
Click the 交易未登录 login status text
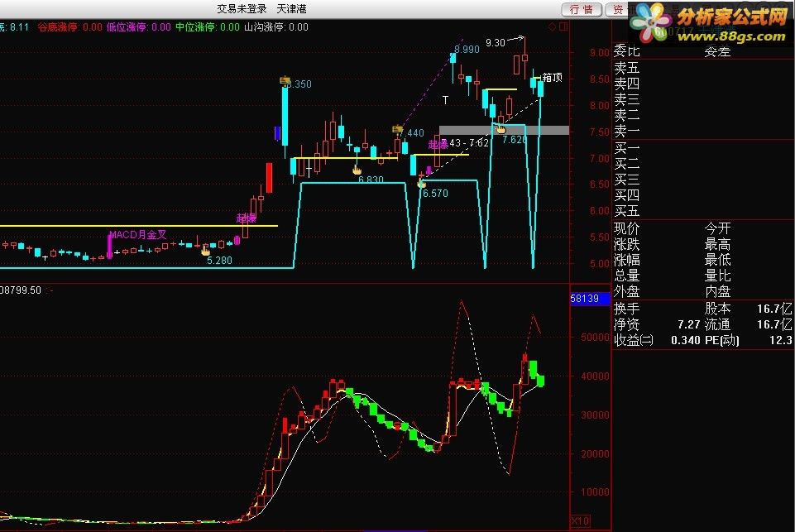point(242,9)
